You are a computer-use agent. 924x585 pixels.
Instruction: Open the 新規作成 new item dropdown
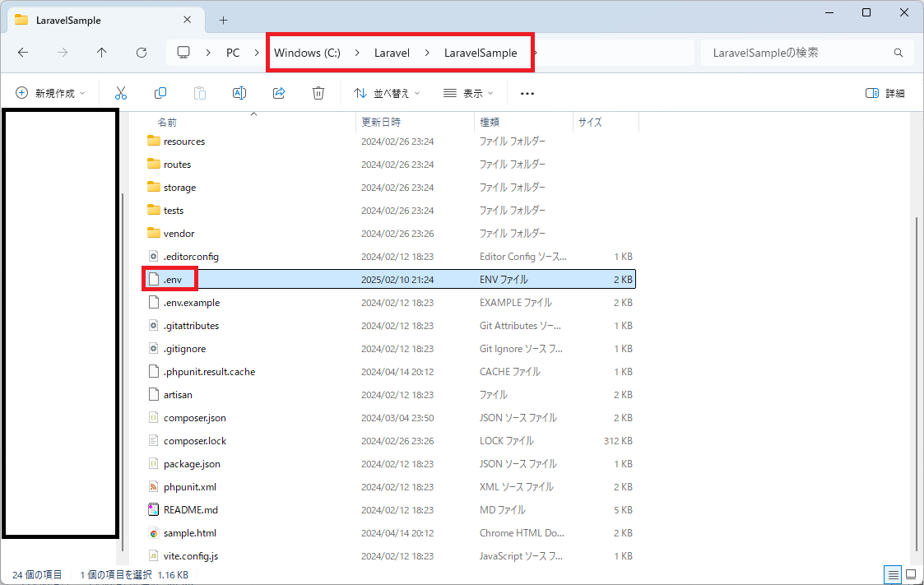tap(51, 92)
